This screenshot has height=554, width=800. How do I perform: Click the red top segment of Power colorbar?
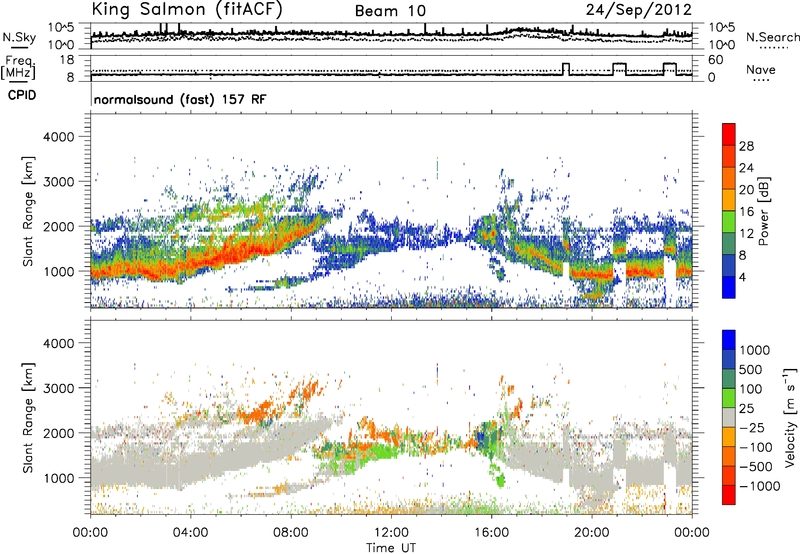coord(729,134)
